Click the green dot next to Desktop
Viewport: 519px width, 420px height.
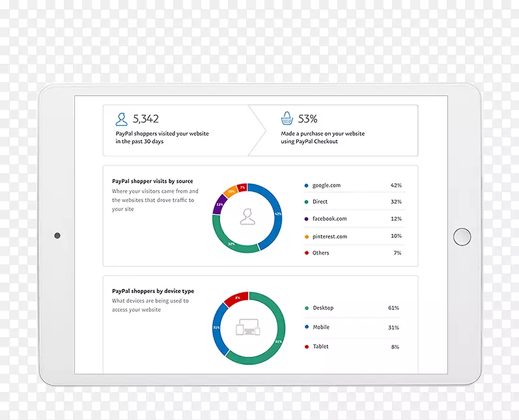coord(307,308)
